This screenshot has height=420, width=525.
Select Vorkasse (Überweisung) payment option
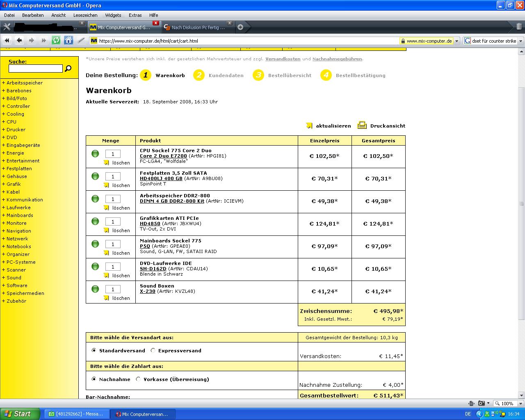point(138,379)
